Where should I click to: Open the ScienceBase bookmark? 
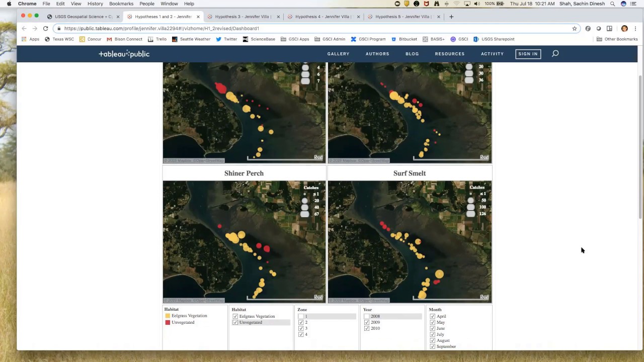coord(259,39)
